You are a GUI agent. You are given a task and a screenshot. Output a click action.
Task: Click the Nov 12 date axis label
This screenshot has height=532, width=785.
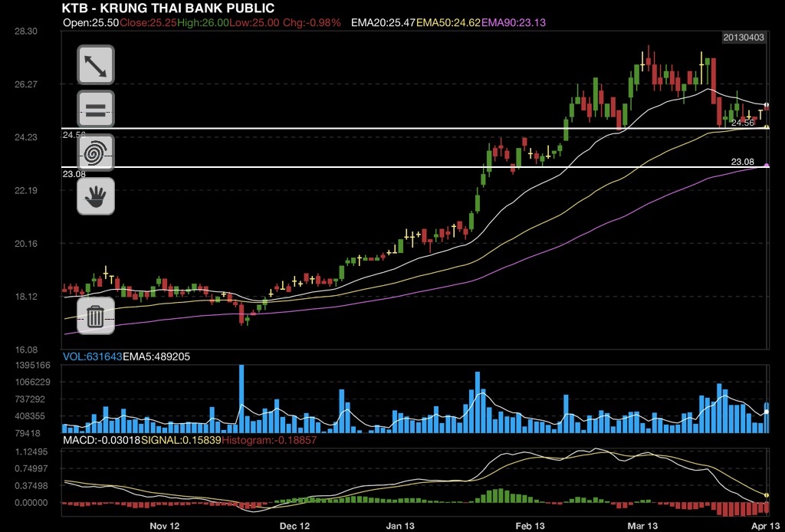point(165,526)
